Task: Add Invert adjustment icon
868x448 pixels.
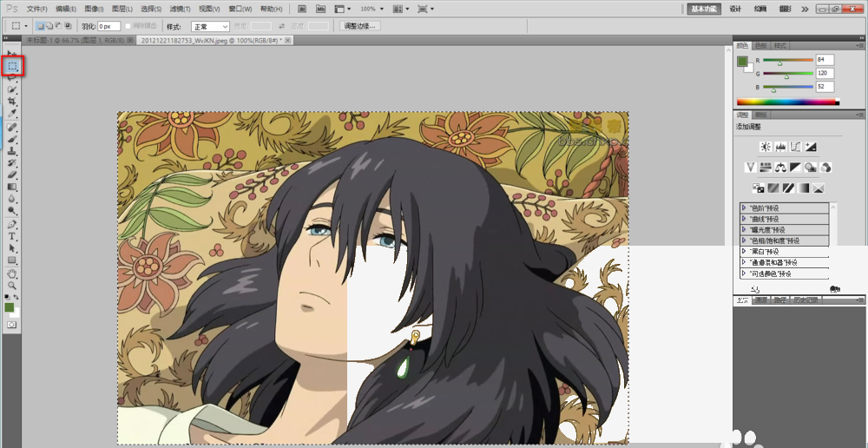Action: click(x=759, y=188)
